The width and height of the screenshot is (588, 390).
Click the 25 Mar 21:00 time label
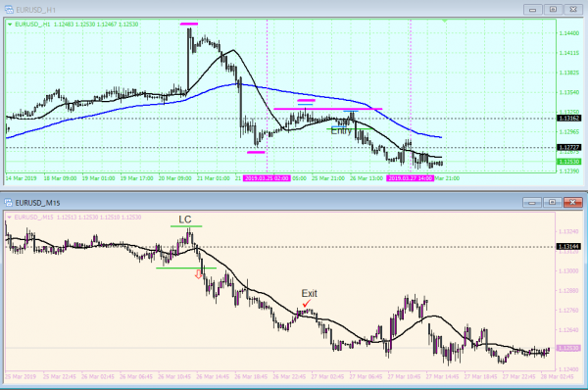[x=328, y=178]
